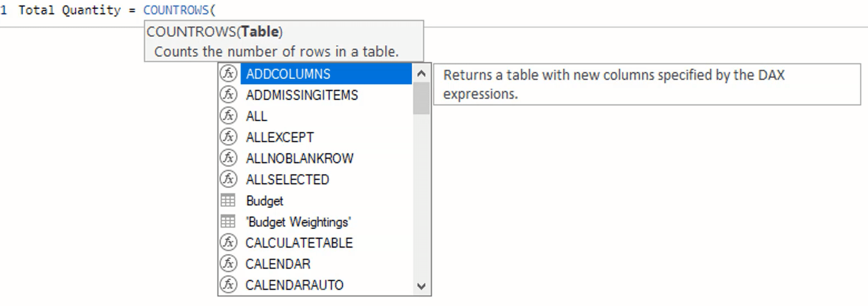868x306 pixels.
Task: Click the table icon next to Budget
Action: [x=228, y=200]
